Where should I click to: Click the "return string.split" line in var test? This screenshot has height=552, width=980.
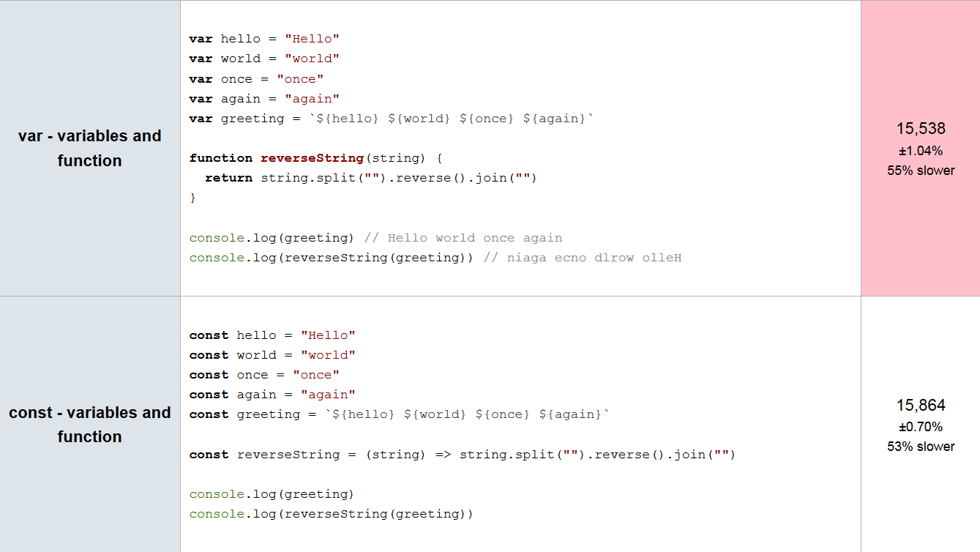[x=371, y=178]
